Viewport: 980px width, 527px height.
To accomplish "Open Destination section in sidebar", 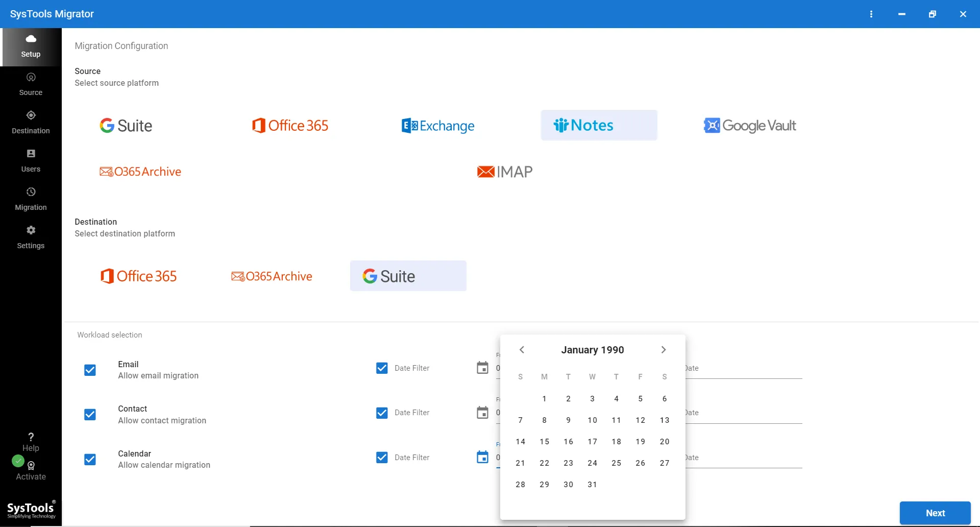I will 31,123.
